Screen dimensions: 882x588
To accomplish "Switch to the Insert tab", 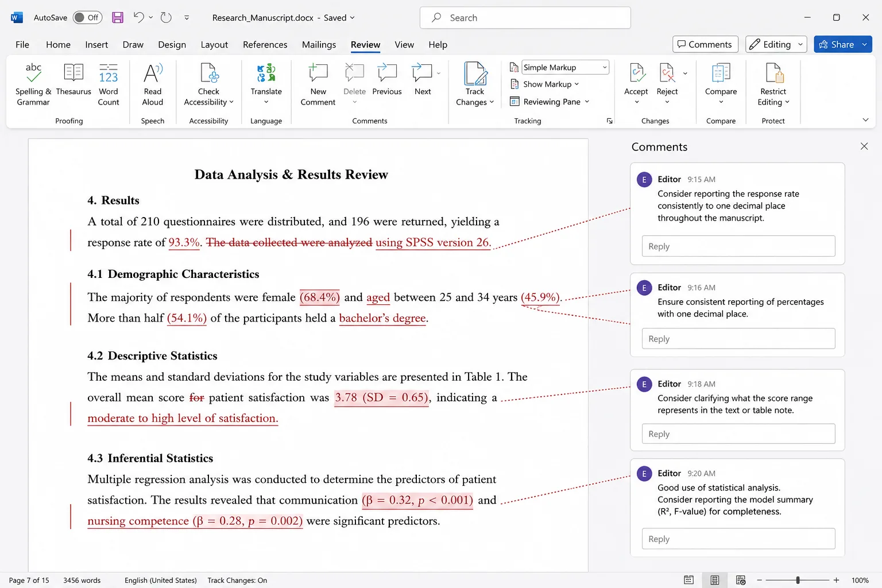I will click(96, 44).
